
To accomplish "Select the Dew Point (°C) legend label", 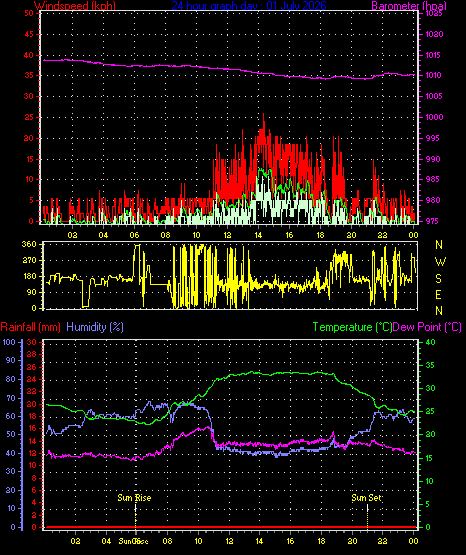I will [x=427, y=327].
